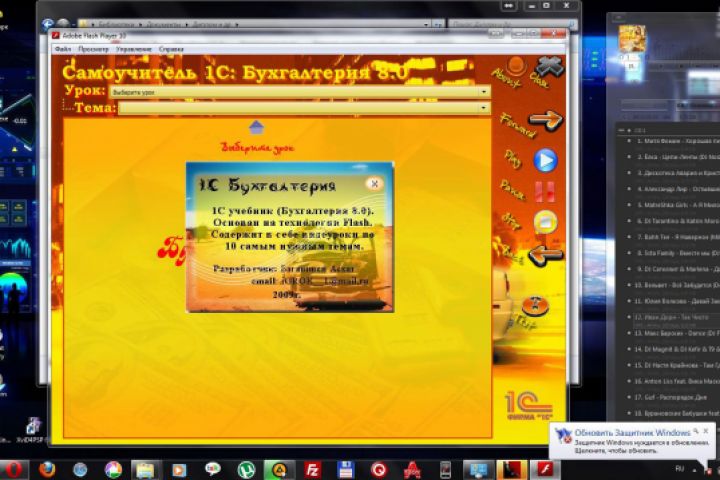
Task: Open the Windows Media Player taskbar icon
Action: pos(179,470)
